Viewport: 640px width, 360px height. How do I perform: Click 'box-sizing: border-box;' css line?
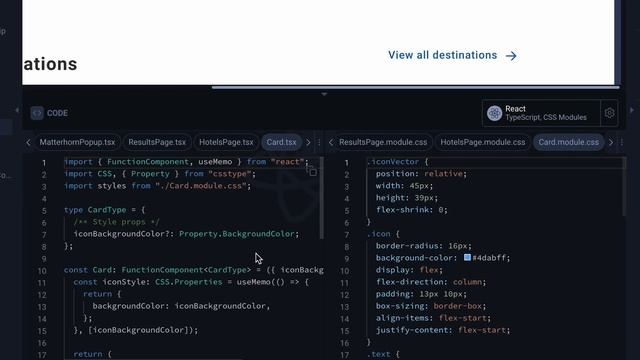[x=431, y=306]
